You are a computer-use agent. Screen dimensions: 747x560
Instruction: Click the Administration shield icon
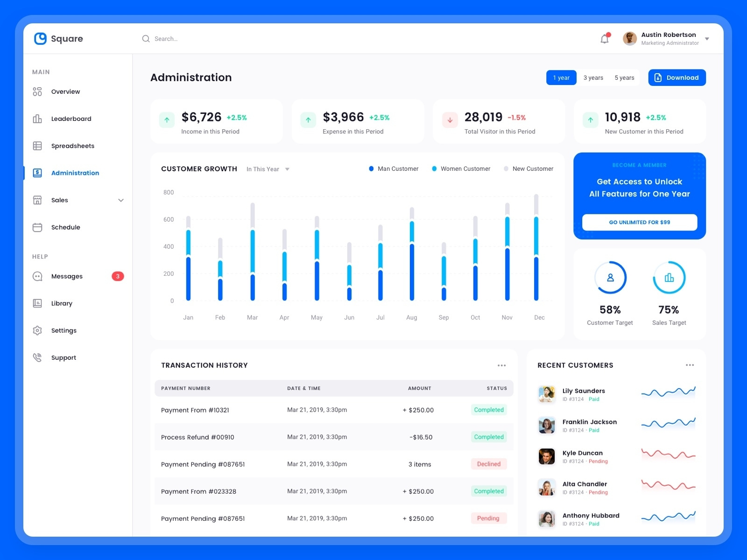[37, 173]
